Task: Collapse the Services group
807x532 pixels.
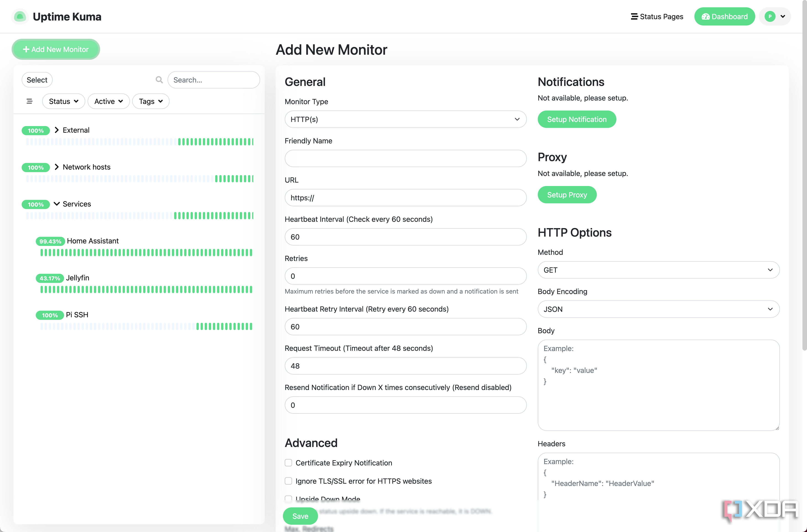Action: coord(57,204)
